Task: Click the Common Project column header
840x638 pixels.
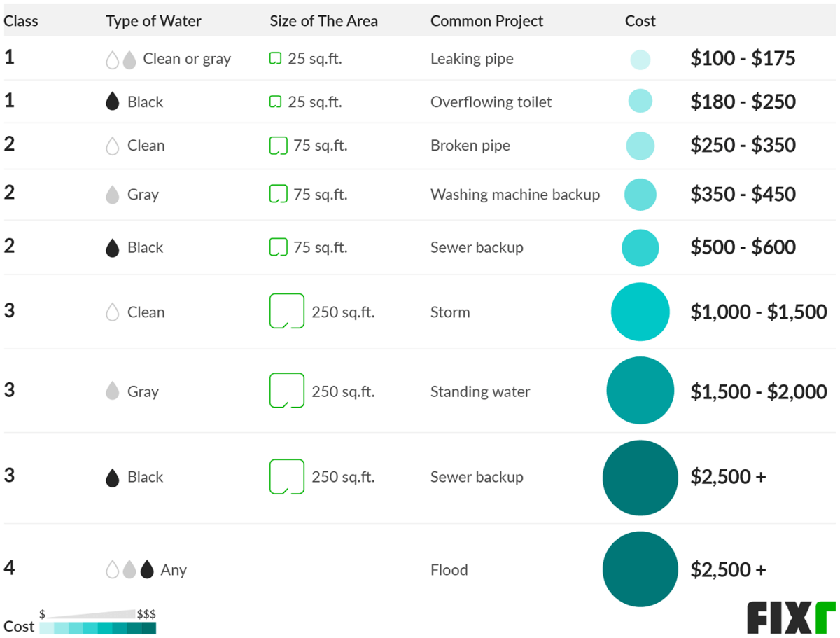Action: [x=486, y=21]
